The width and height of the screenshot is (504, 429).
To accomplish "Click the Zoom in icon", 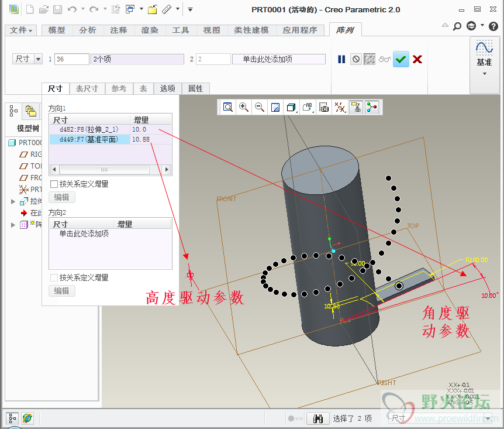I will [244, 107].
